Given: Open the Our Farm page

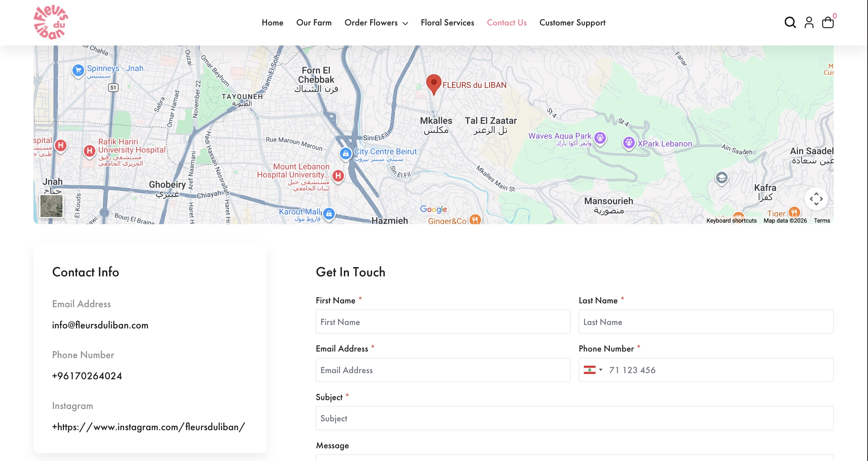Looking at the screenshot, I should [x=314, y=23].
